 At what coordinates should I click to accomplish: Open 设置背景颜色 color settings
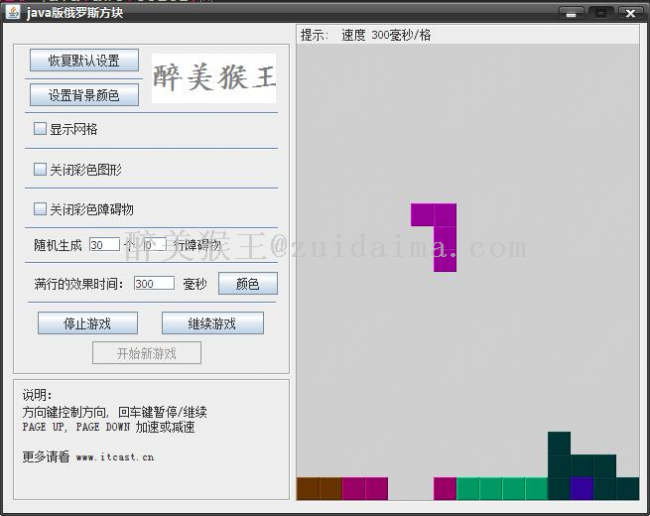tap(84, 95)
